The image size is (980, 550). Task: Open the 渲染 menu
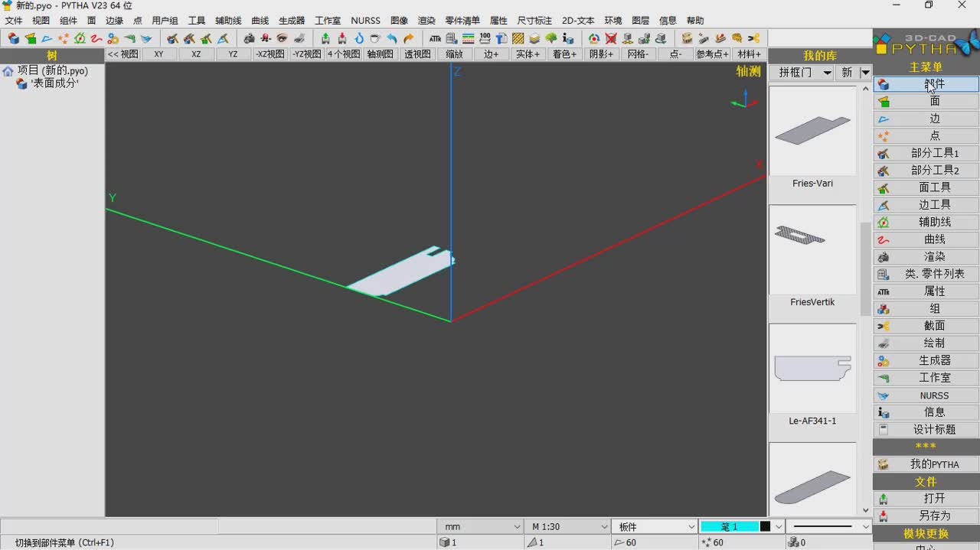click(x=426, y=21)
